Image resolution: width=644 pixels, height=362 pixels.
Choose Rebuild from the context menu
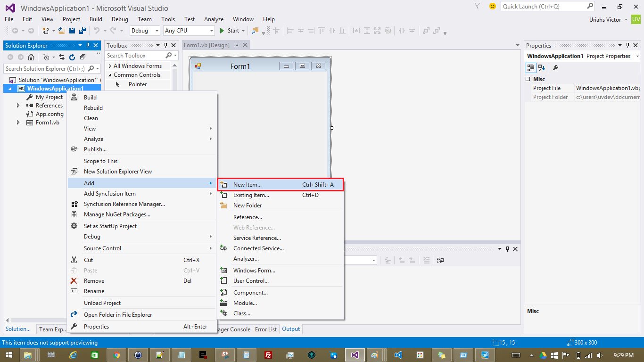coord(142,108)
